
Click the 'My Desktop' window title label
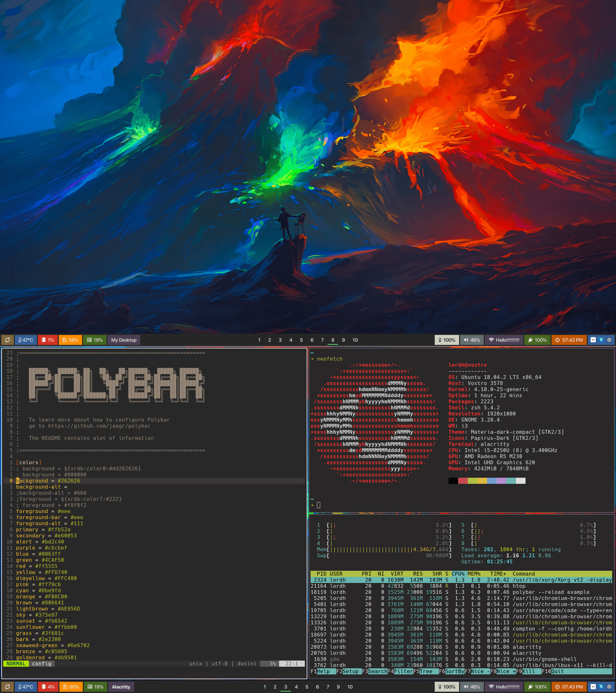click(124, 340)
